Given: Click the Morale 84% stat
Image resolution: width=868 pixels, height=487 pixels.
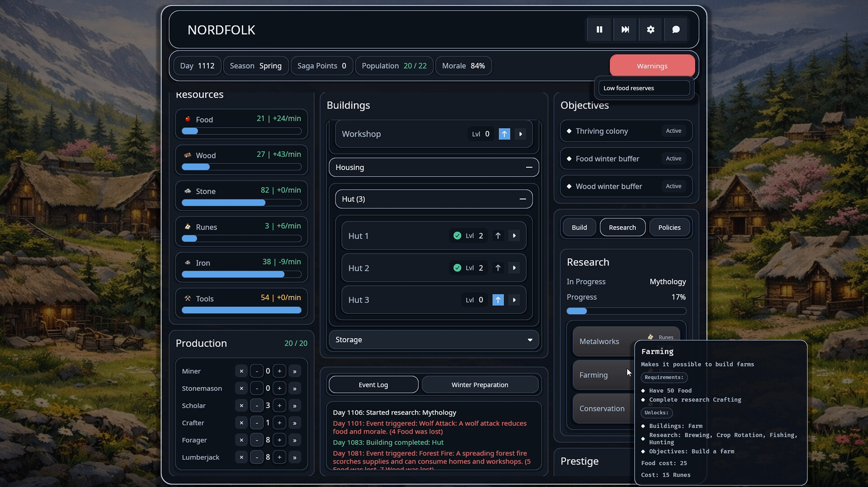Looking at the screenshot, I should (463, 66).
